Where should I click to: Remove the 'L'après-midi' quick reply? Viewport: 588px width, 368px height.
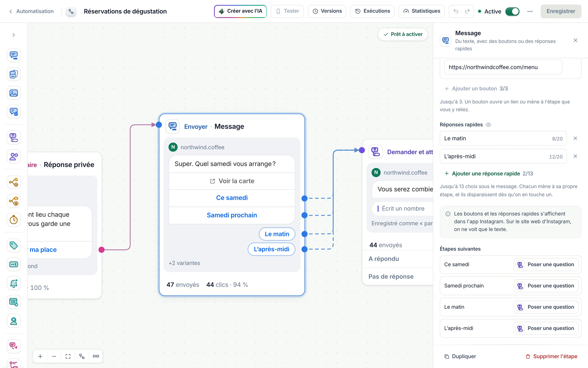[575, 156]
